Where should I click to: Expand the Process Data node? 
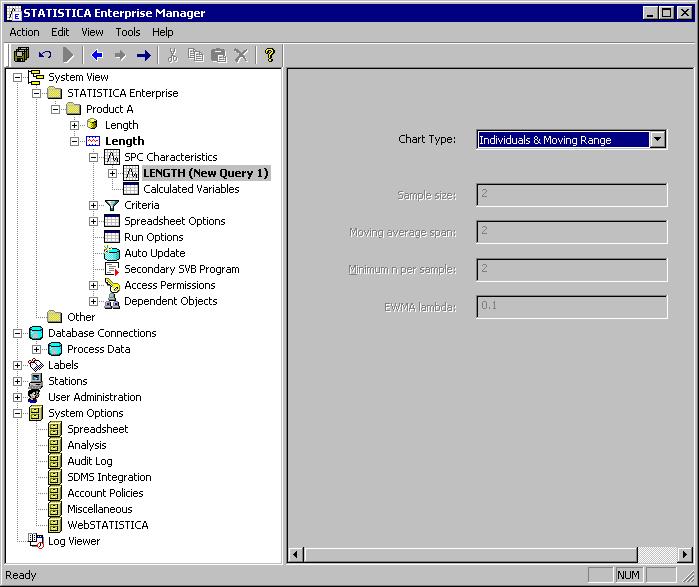point(37,349)
